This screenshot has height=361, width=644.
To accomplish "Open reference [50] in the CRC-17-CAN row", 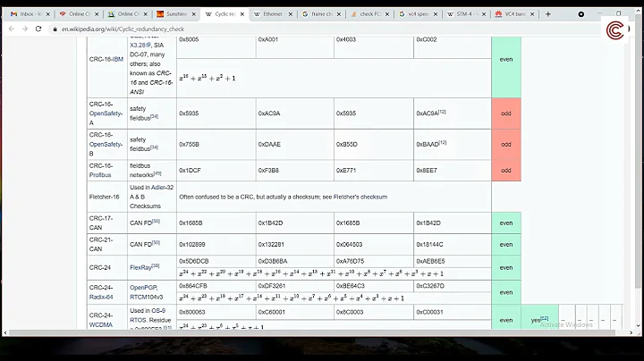I will tap(156, 221).
